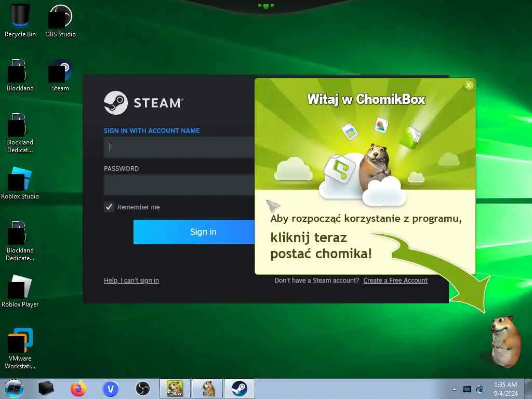Screen dimensions: 532x399
Task: Open the clock showing 1:35 AM
Action: point(506,389)
